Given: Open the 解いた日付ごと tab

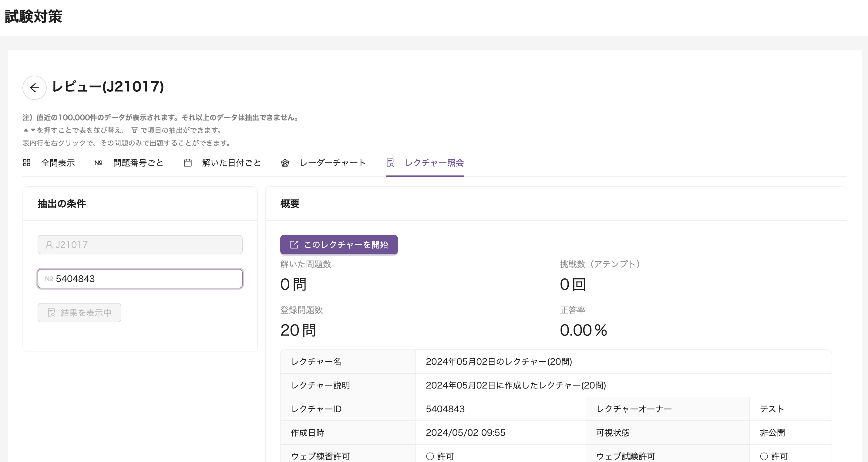Looking at the screenshot, I should pos(231,163).
